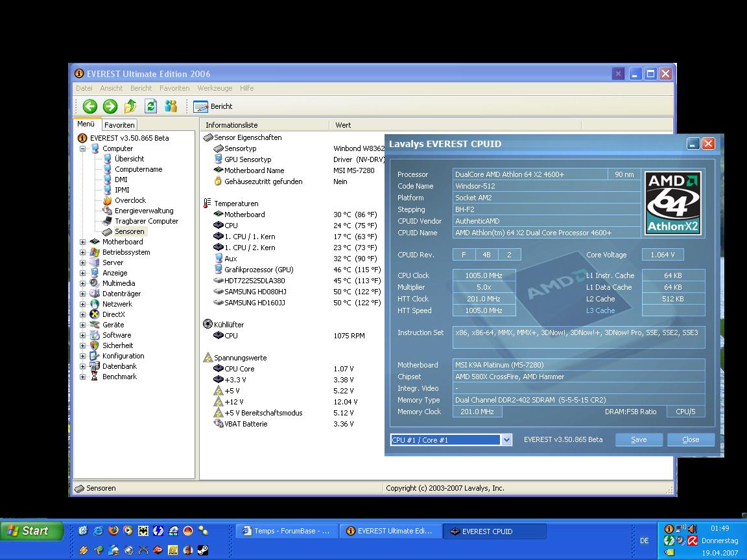Select Computername in the tree

coord(138,169)
